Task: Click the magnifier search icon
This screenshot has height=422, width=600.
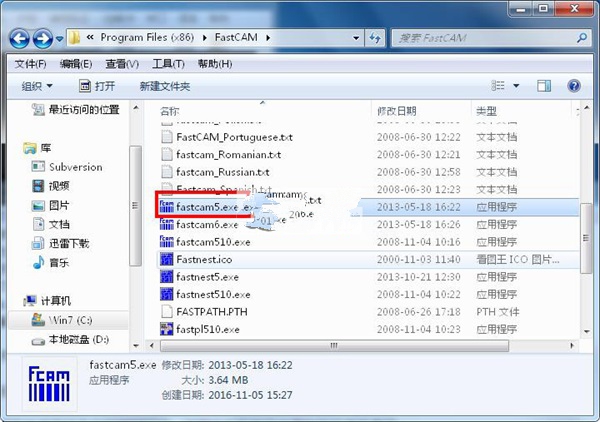Action: point(582,38)
